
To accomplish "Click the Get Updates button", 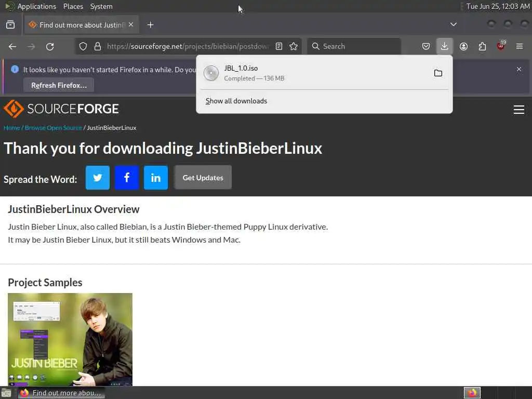I will (x=203, y=178).
